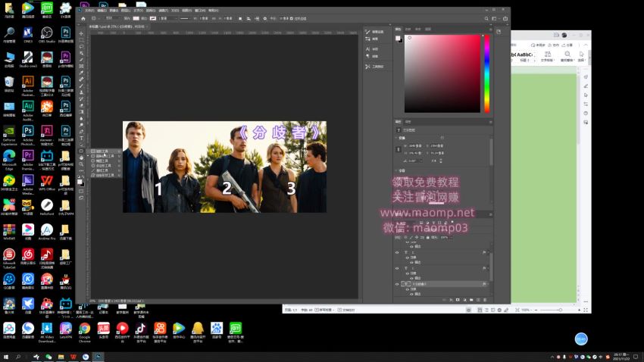Toggle stroke effect eye under 《分歧者》 layer
This screenshot has height=362, width=644.
(x=411, y=295)
